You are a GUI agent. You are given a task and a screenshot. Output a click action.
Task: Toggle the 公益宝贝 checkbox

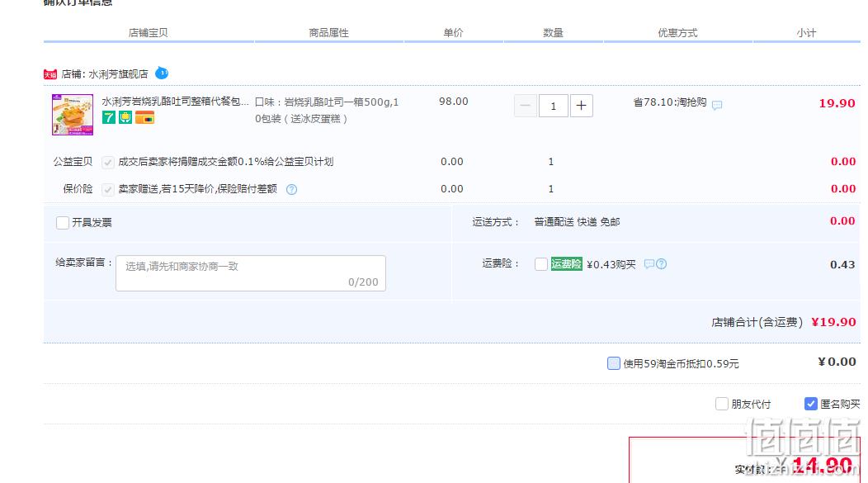click(108, 163)
